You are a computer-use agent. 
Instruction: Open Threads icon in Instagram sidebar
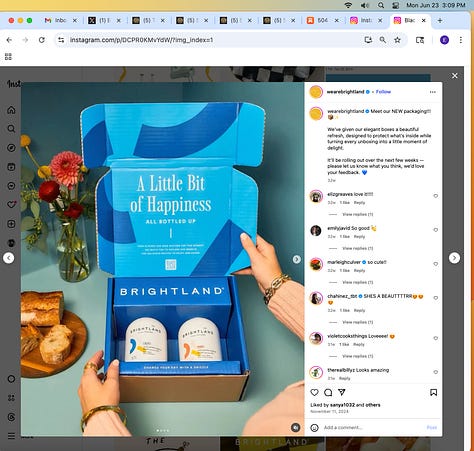point(11,417)
